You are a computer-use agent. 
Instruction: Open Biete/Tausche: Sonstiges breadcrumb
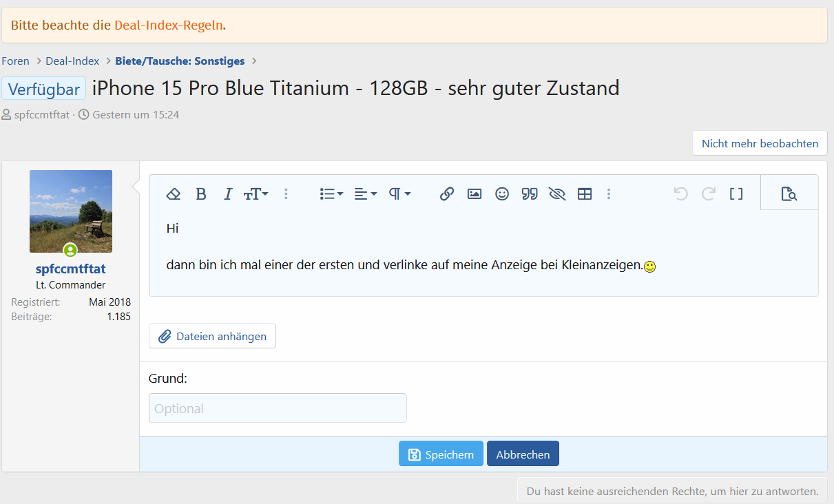[x=180, y=61]
